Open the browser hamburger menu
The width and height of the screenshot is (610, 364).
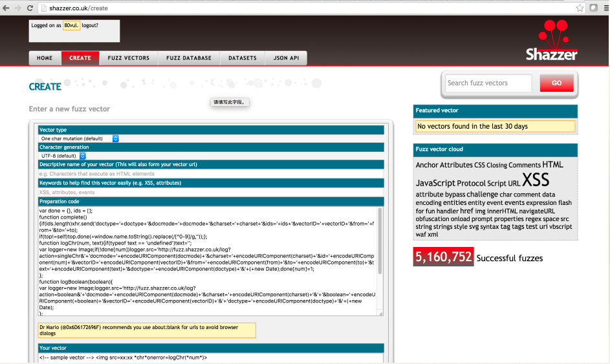click(x=606, y=8)
